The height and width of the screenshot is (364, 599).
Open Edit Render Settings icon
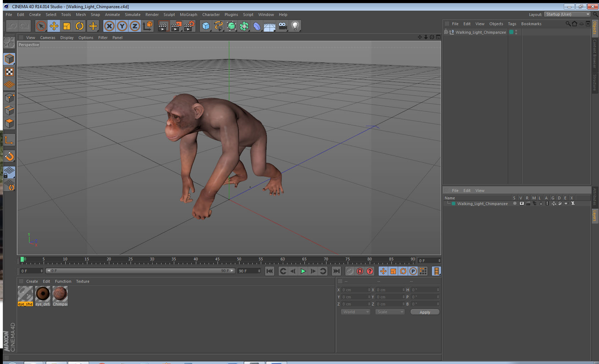[x=189, y=26]
